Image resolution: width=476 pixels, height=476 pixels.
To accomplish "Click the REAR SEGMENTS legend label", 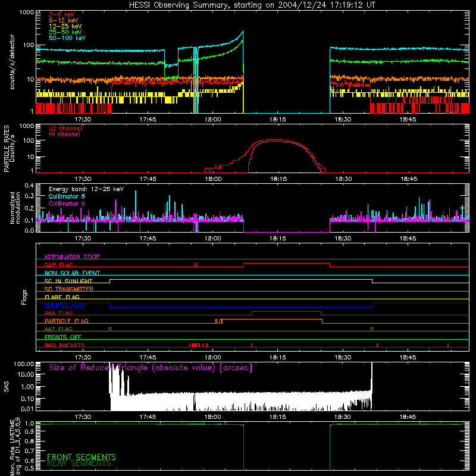I will 79,464.
